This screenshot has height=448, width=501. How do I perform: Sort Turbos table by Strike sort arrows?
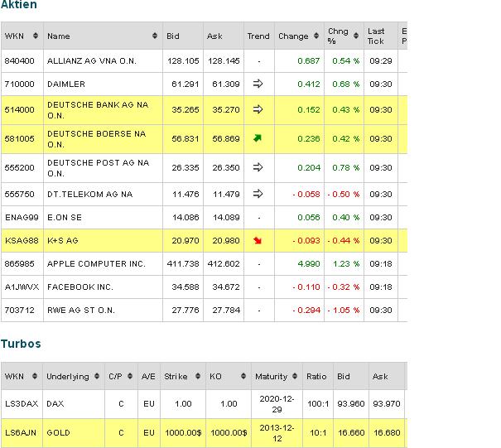pyautogui.click(x=198, y=376)
